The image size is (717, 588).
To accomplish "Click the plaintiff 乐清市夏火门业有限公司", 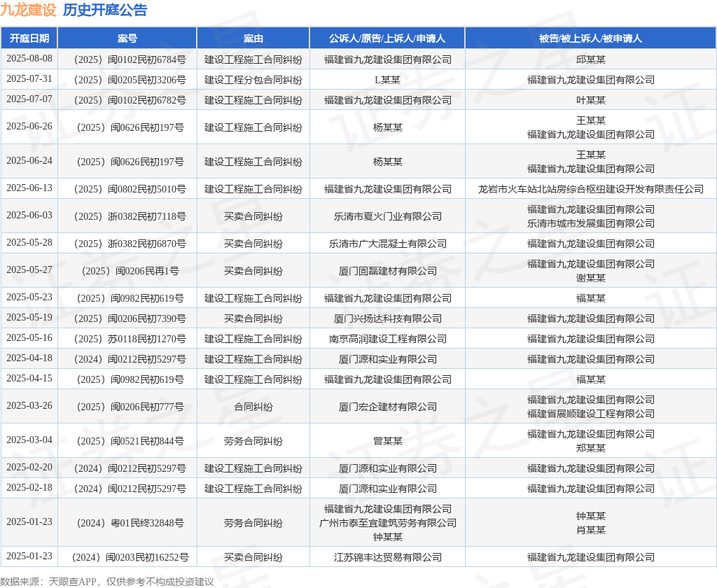I will (387, 216).
